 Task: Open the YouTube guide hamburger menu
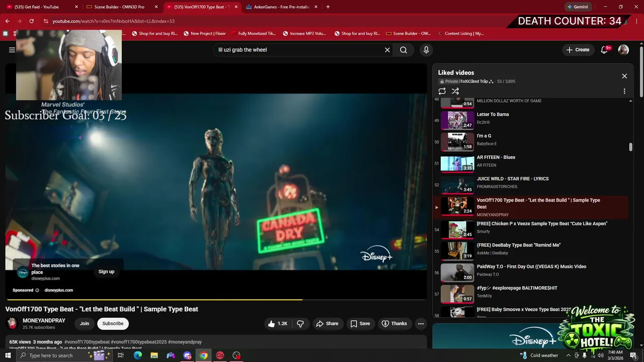click(x=12, y=50)
